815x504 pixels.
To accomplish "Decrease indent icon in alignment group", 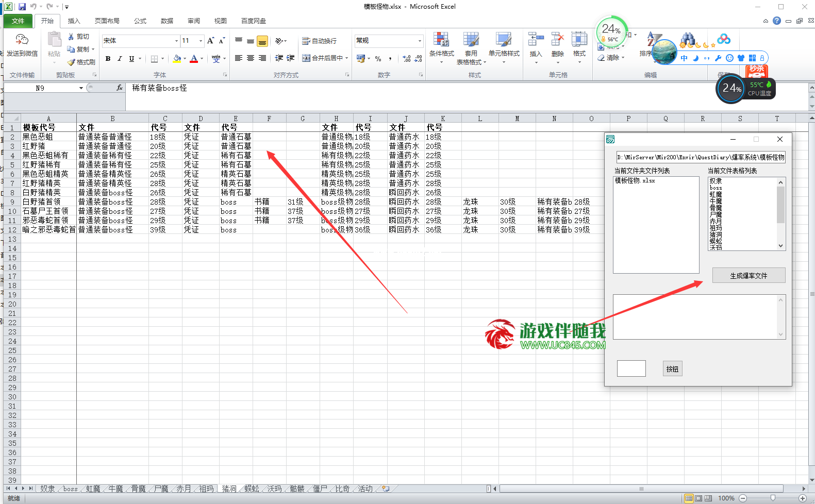I will point(279,58).
